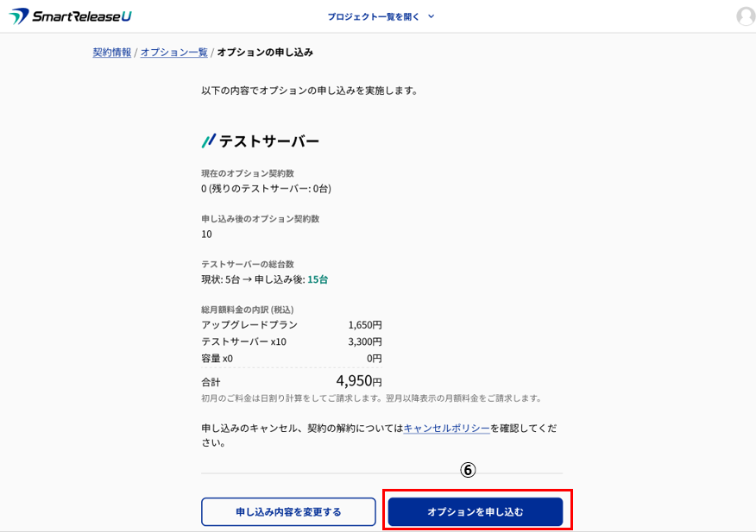This screenshot has width=756, height=532.
Task: Click the 申し込み後のオプション契約数 label
Action: coord(260,219)
